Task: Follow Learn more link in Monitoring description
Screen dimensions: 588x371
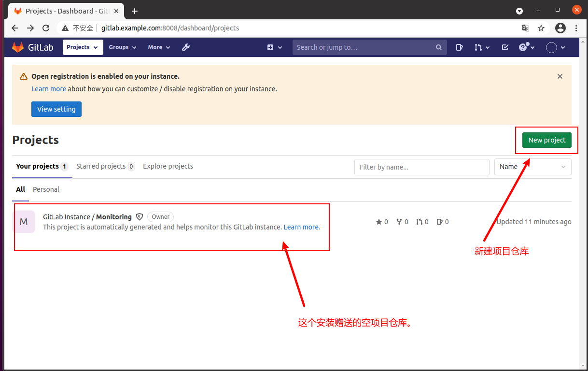Action: point(301,227)
